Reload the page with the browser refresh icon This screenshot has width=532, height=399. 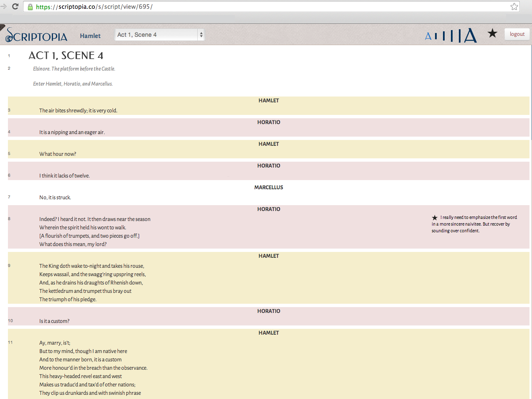pyautogui.click(x=15, y=6)
